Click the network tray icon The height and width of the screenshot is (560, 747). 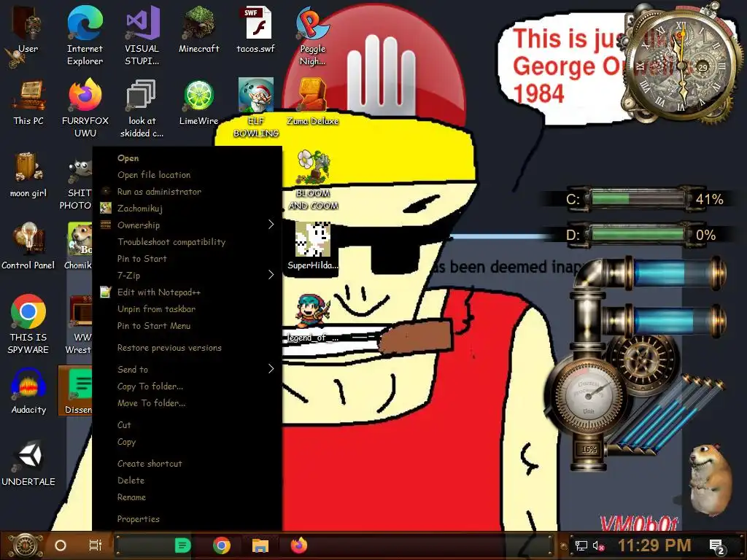tap(581, 545)
